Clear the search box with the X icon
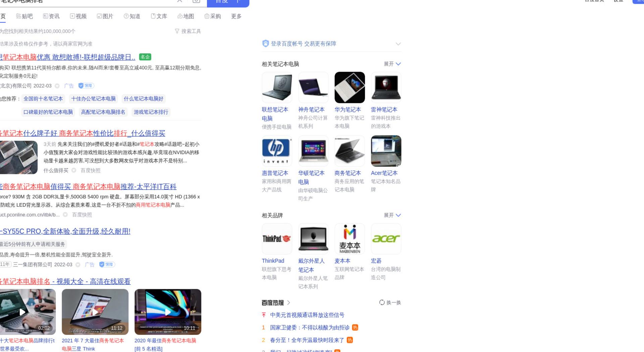The height and width of the screenshot is (352, 644). click(180, 1)
